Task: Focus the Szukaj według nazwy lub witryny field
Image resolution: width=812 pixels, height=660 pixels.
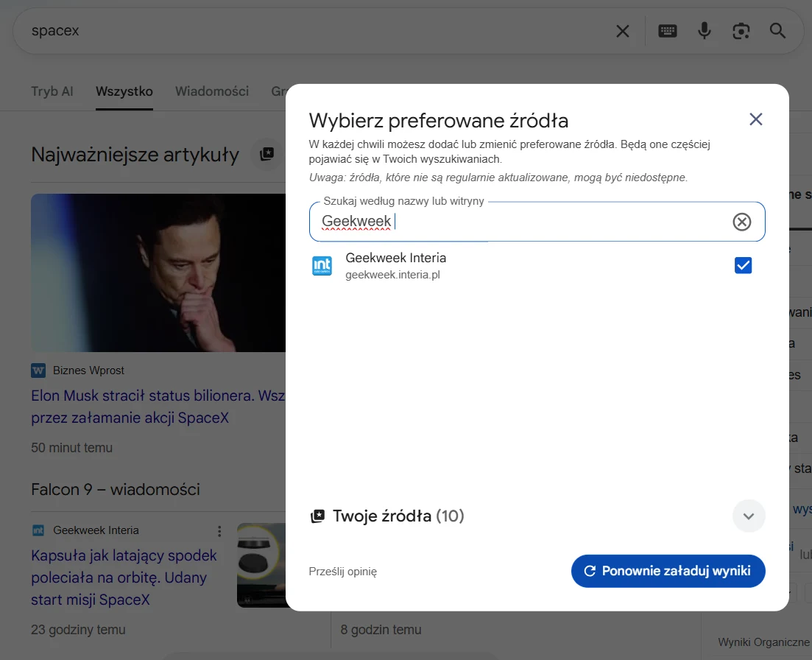Action: [537, 222]
